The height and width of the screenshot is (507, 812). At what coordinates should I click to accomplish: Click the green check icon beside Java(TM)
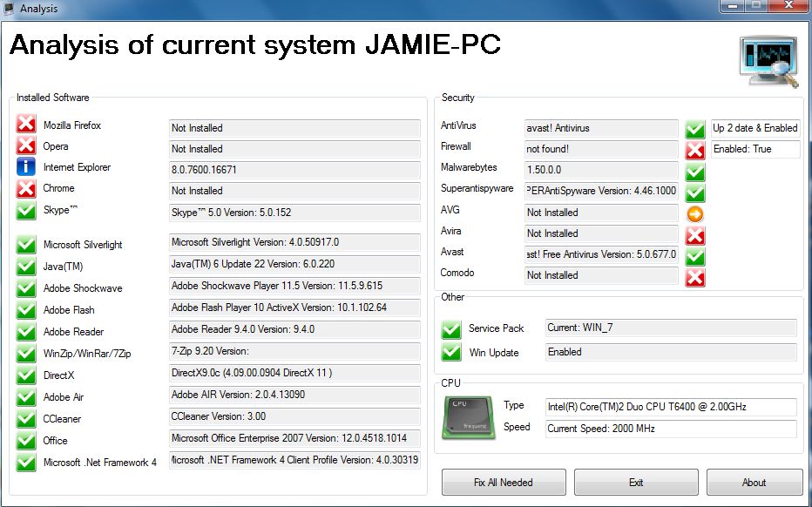26,267
